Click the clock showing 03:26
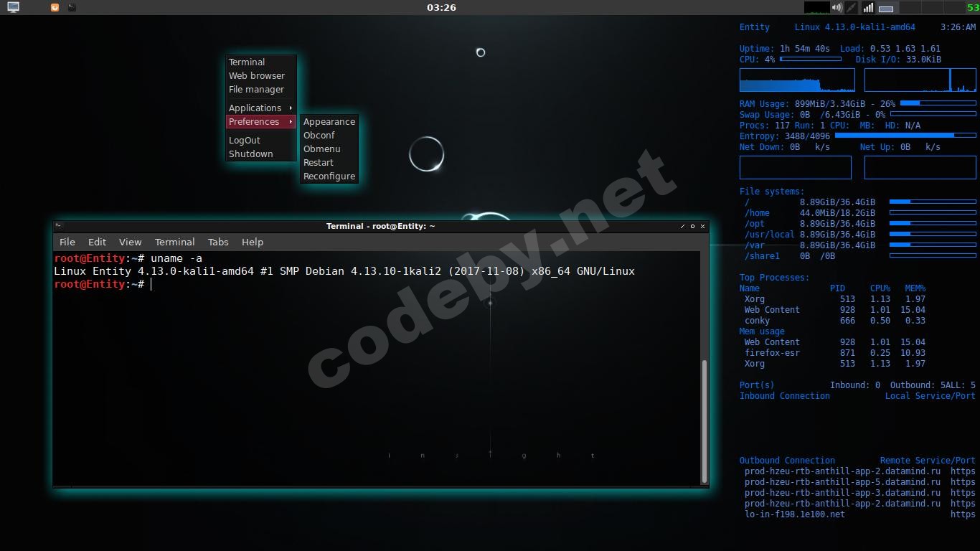Viewport: 980px width, 551px height. coord(441,7)
